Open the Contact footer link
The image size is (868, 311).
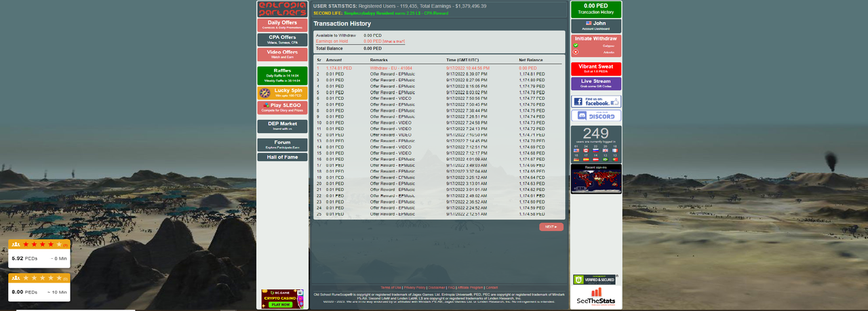coord(492,288)
